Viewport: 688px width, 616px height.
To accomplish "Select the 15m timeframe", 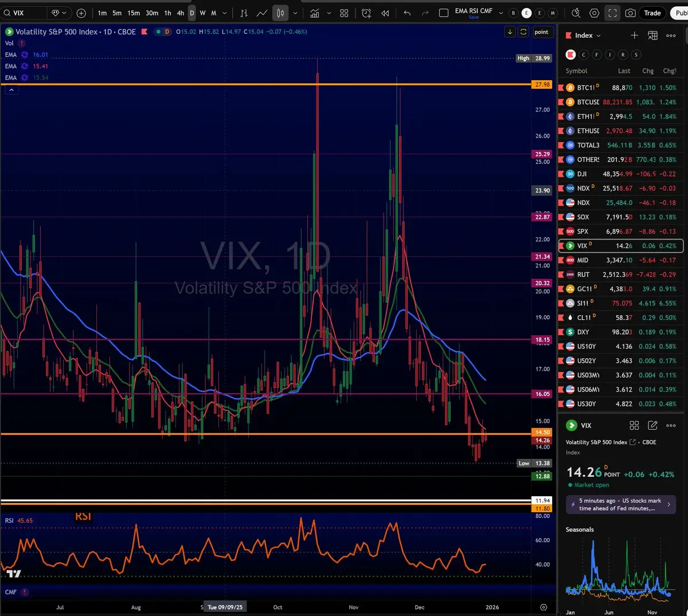I will (x=134, y=13).
